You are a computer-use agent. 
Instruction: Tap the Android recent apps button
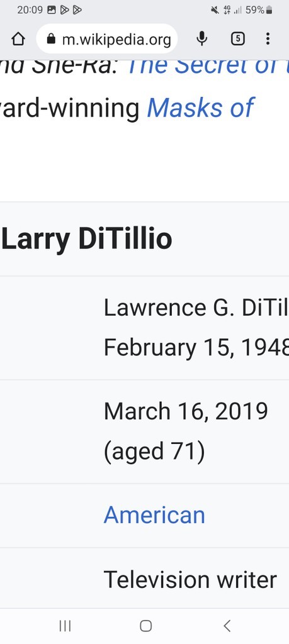(65, 626)
